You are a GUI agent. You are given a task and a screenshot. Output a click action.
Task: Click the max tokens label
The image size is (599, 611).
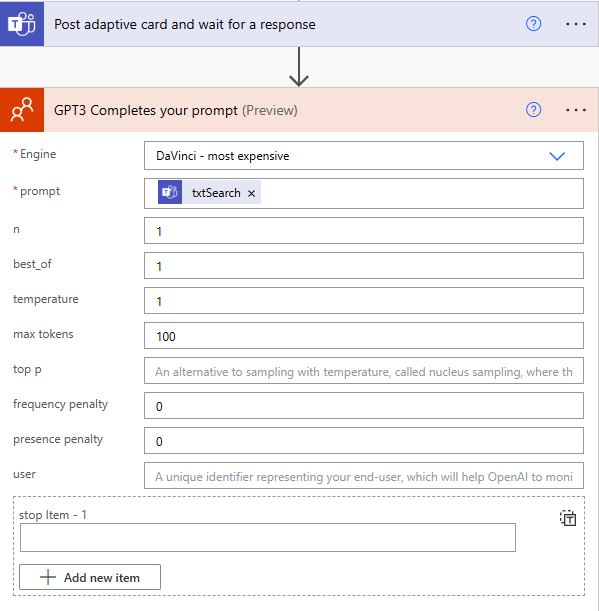[43, 334]
